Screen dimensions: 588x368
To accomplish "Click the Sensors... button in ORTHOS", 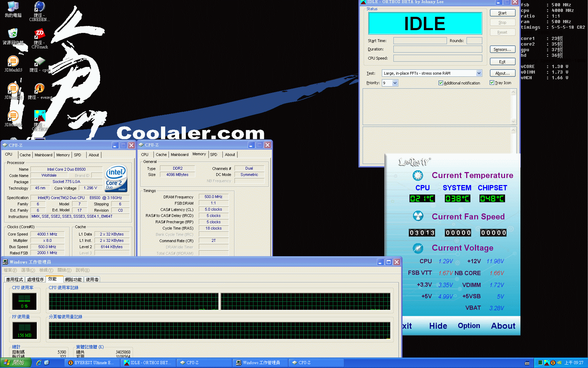I will [503, 49].
